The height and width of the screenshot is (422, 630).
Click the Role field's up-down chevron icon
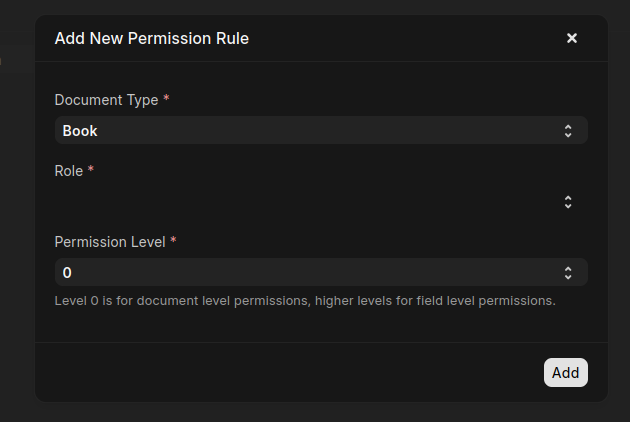pos(568,202)
